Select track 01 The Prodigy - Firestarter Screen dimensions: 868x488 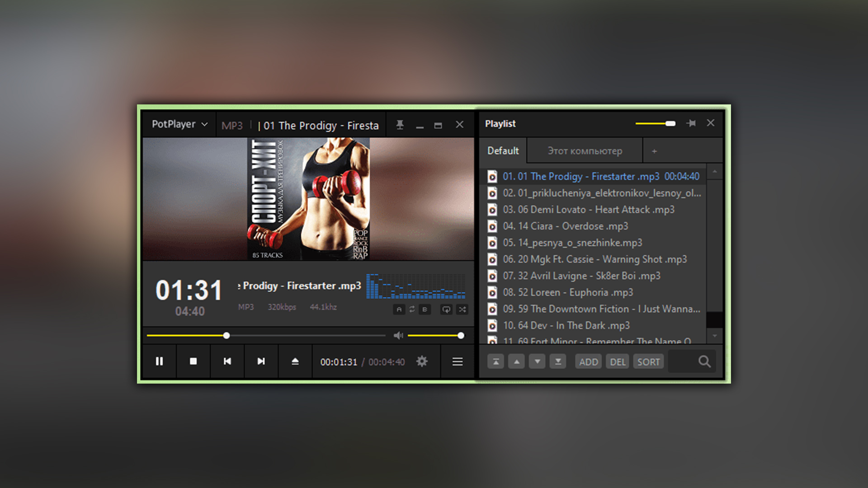593,176
